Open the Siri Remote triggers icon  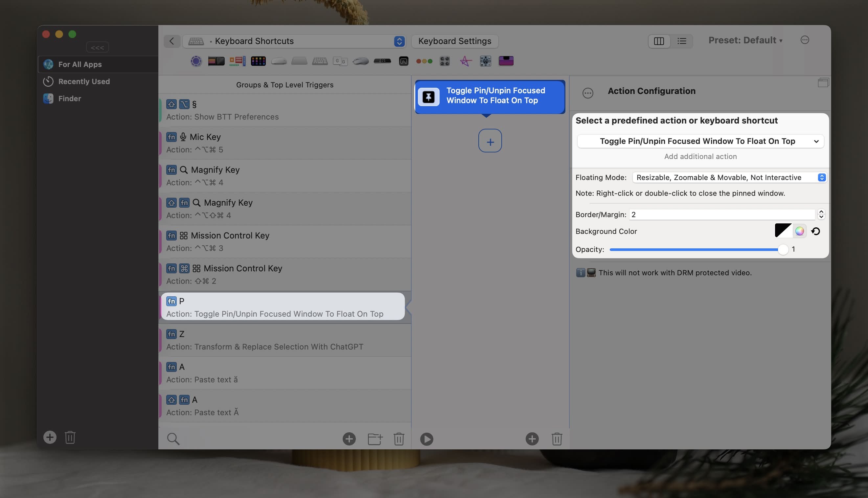coord(382,61)
